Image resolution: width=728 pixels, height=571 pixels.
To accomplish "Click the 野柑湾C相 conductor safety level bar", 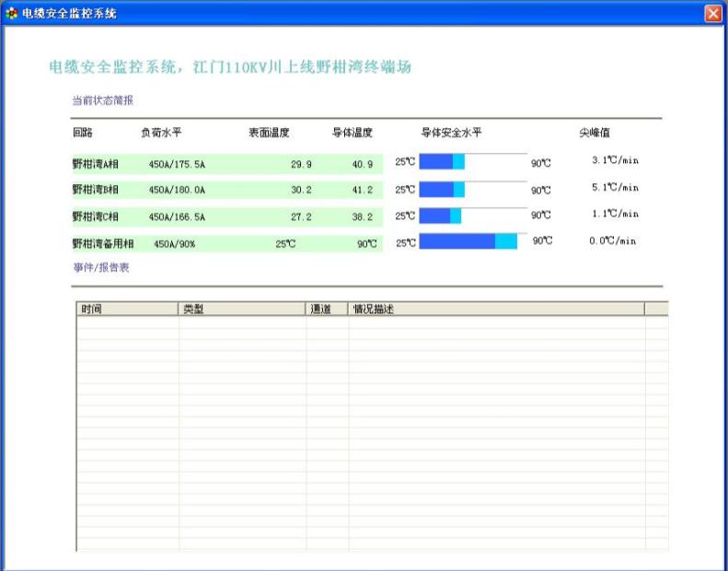I will [x=472, y=215].
